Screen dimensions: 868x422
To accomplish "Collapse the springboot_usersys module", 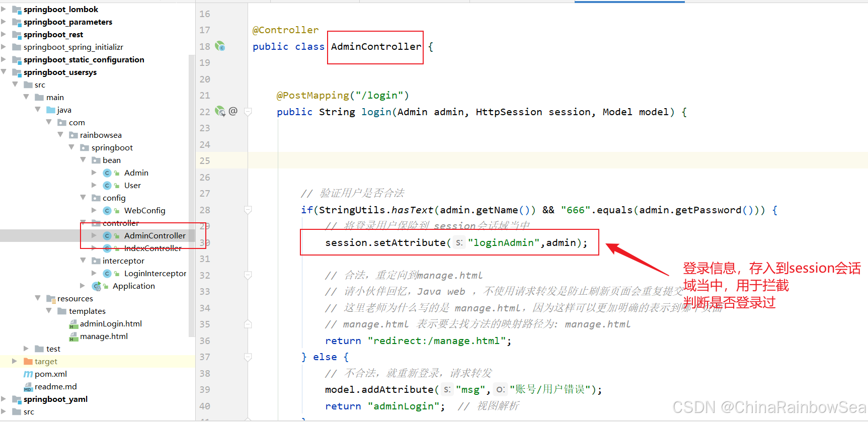I will pos(4,72).
